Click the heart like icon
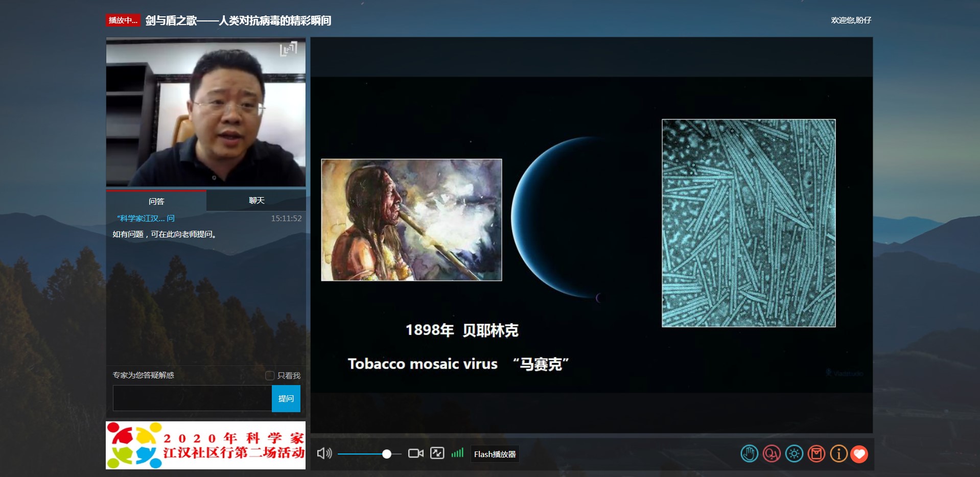980x477 pixels. click(x=859, y=454)
